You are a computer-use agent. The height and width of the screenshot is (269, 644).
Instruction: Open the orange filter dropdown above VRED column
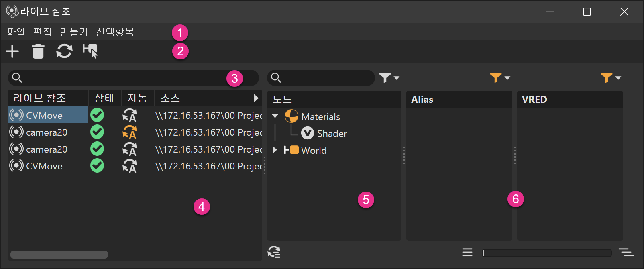click(x=611, y=77)
